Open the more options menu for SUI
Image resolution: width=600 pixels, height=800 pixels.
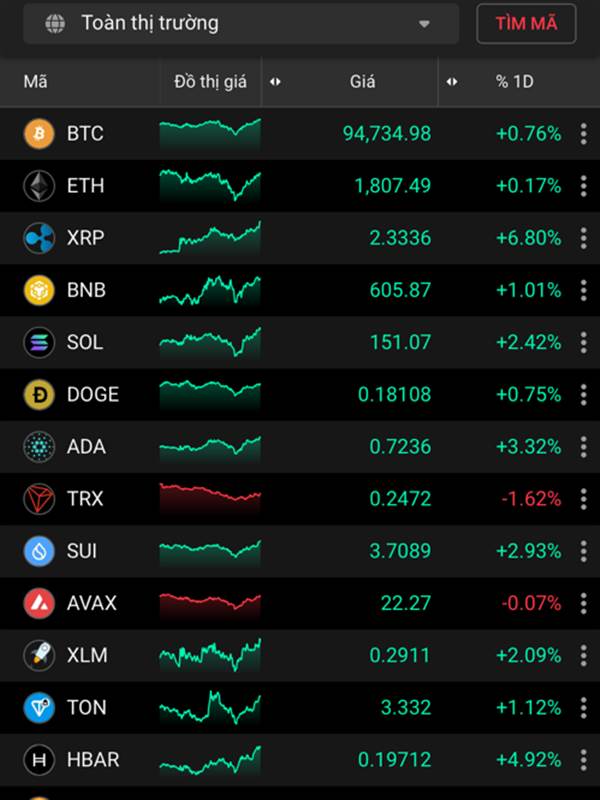(584, 551)
